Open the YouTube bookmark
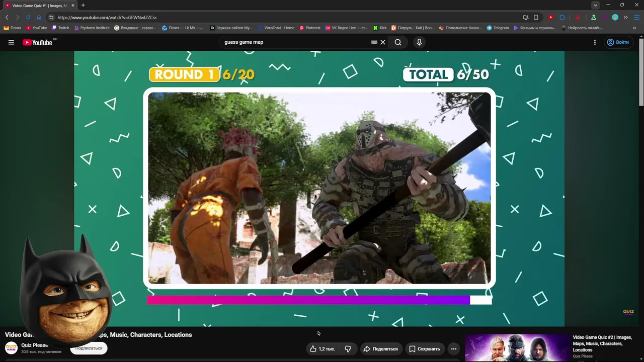 [37, 28]
